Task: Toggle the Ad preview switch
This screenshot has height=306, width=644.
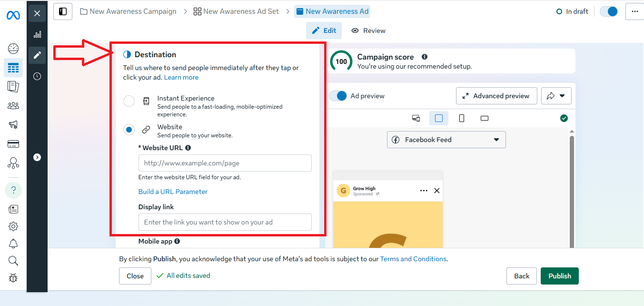Action: [x=338, y=96]
